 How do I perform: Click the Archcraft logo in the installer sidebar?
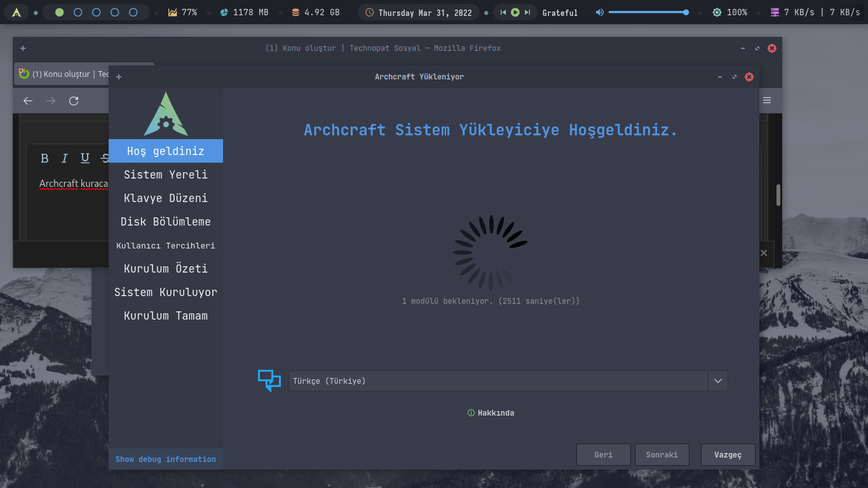click(x=166, y=114)
